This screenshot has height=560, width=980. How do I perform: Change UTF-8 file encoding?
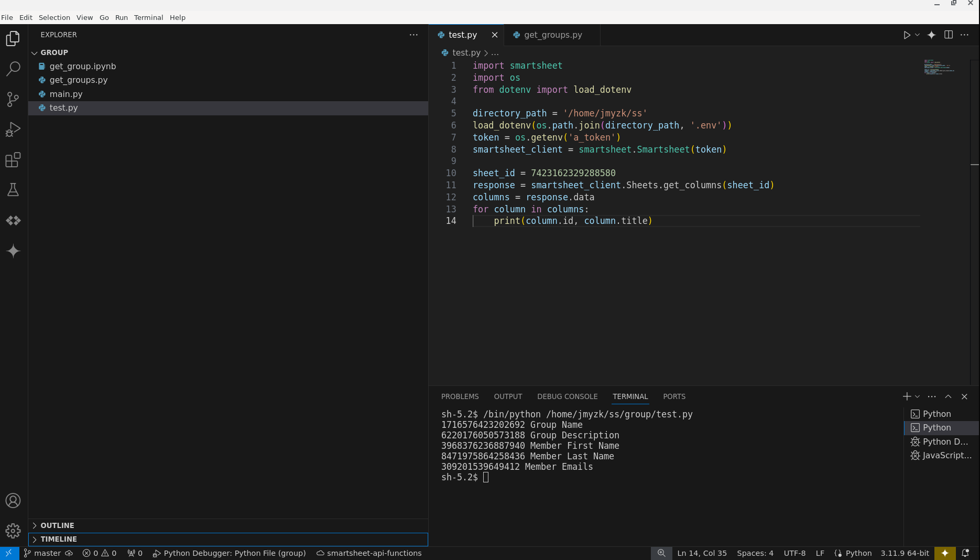pos(794,553)
